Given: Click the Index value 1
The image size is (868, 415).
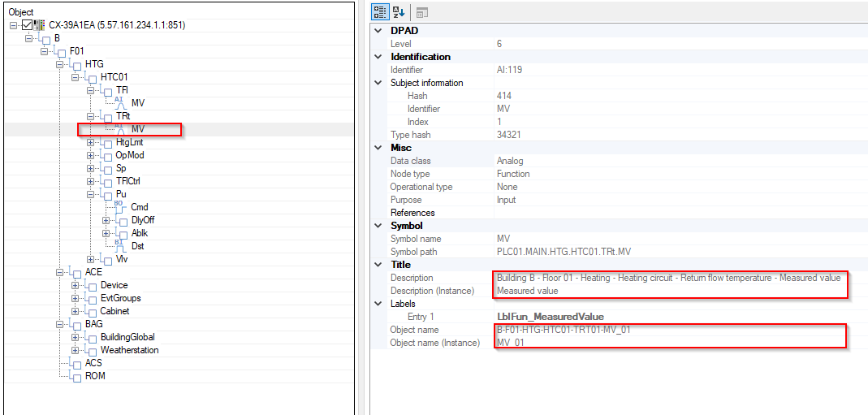Looking at the screenshot, I should coord(499,122).
